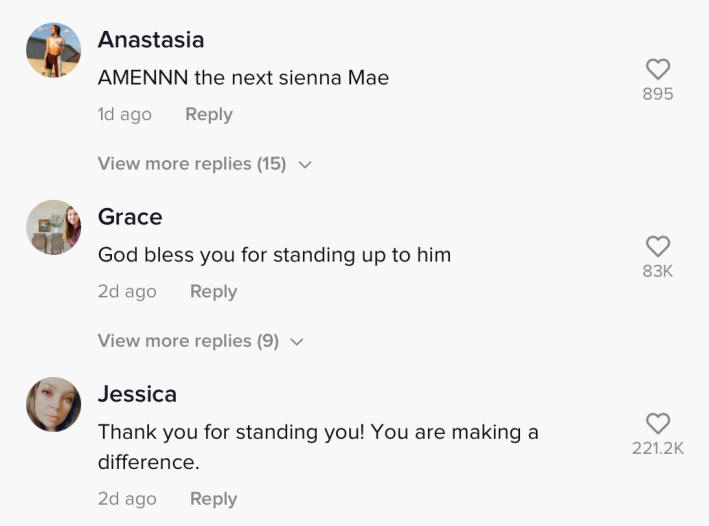
Task: Visit the Jessica username link
Action: click(x=137, y=394)
